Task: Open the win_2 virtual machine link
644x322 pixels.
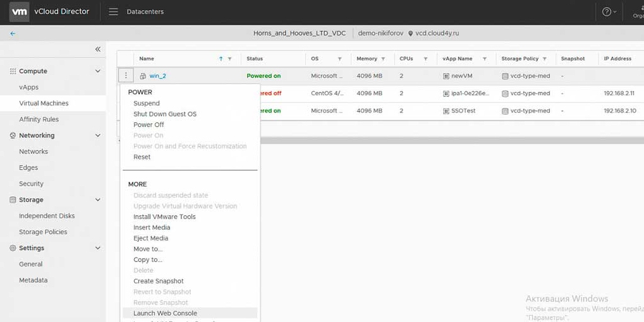Action: pos(158,76)
